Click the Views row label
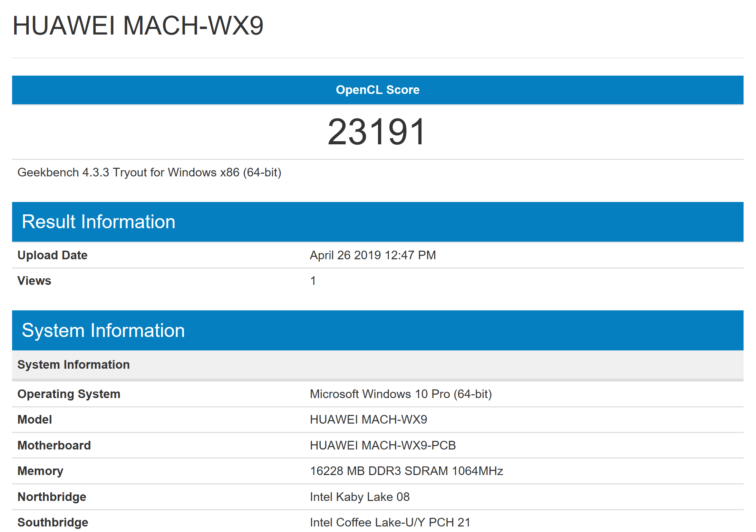The height and width of the screenshot is (532, 756). 34,281
